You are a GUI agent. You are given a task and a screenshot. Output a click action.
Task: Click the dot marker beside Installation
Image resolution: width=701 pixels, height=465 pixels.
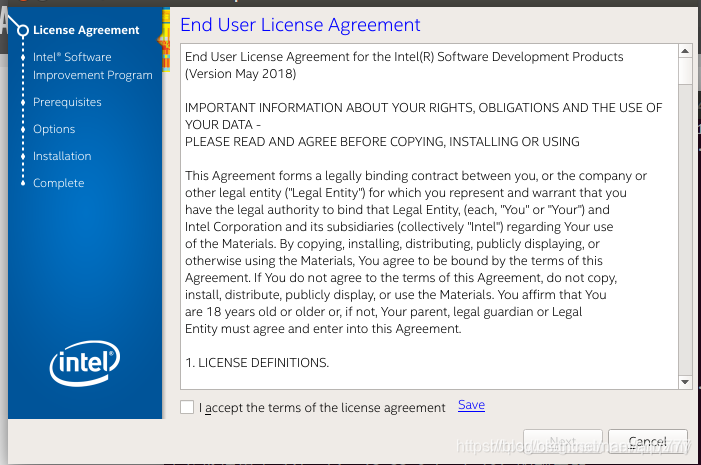(23, 156)
